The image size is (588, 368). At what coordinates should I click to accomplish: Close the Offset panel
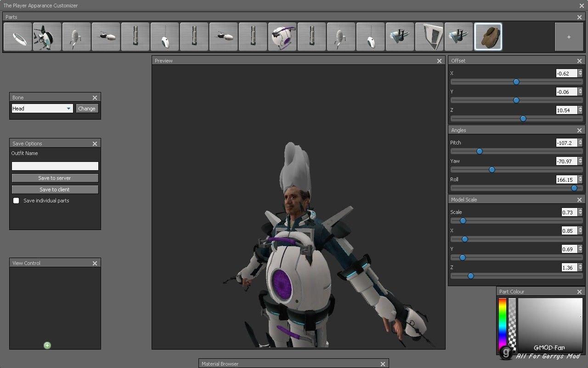click(579, 61)
